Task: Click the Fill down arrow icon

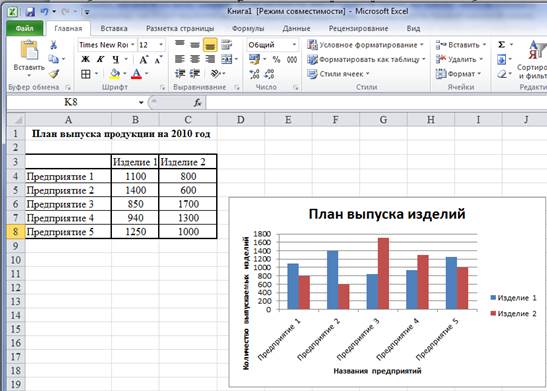Action: [501, 59]
